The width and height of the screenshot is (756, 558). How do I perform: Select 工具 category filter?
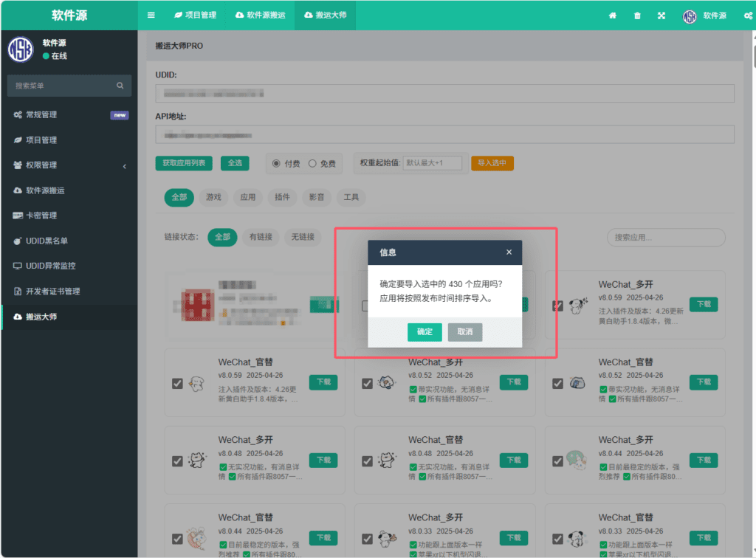(351, 197)
